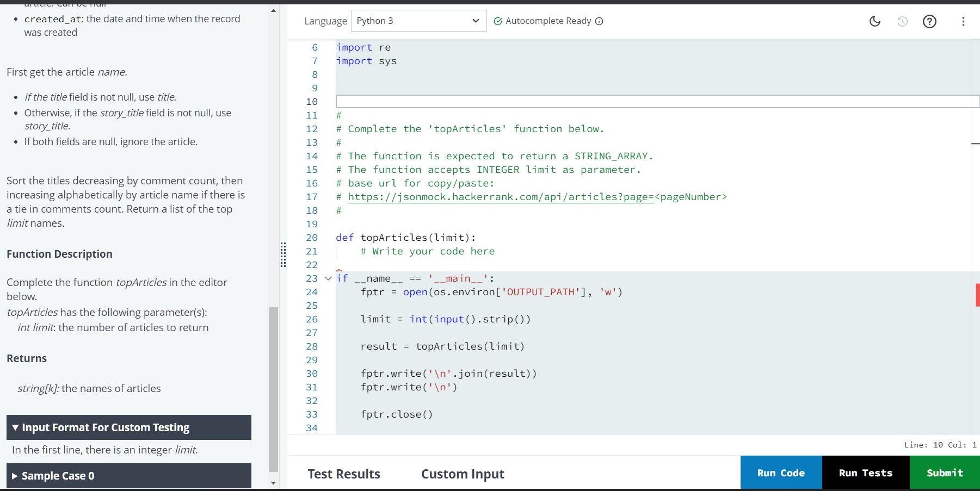980x491 pixels.
Task: Click 'If both fields are null, ignore the article.'
Action: pyautogui.click(x=111, y=141)
